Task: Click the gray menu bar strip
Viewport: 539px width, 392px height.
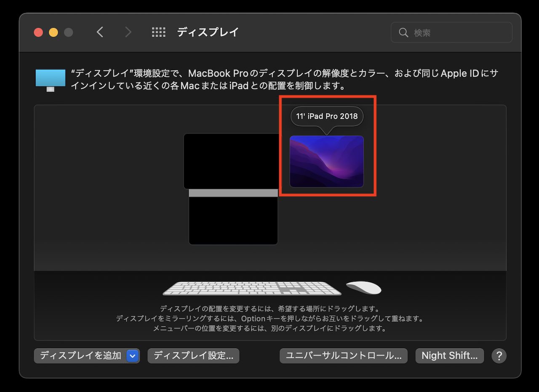Action: coord(233,193)
